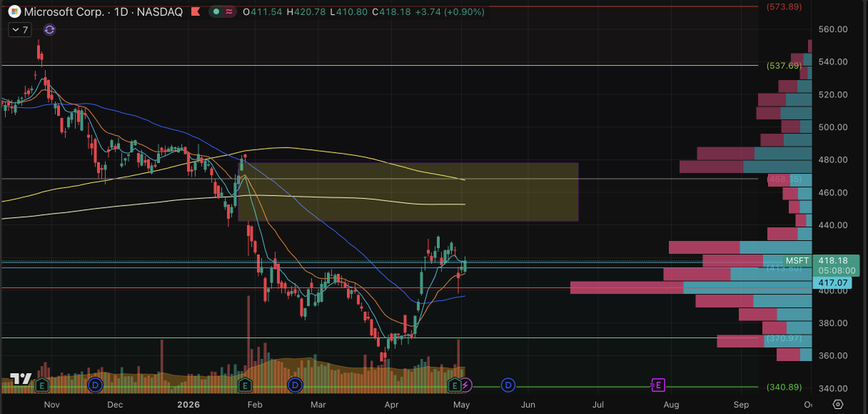Click the 440.00 price axis tick
Screen dimensions: 868x414
pyautogui.click(x=833, y=225)
